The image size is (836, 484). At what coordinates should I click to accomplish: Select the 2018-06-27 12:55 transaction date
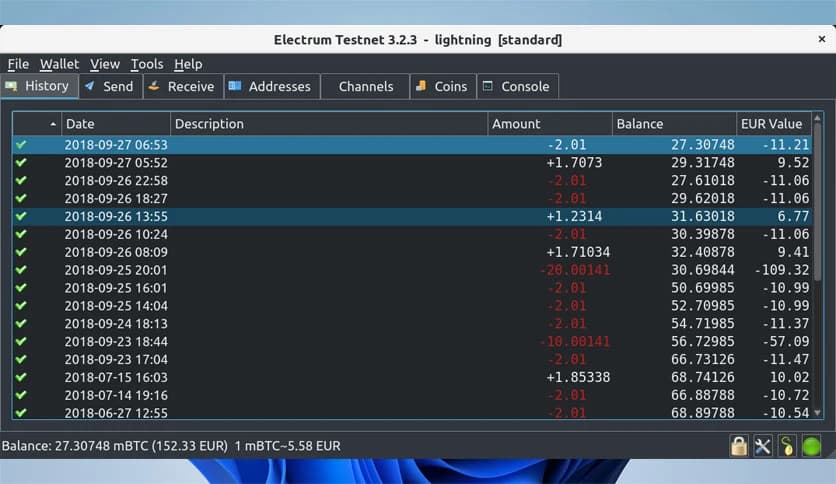pos(116,413)
